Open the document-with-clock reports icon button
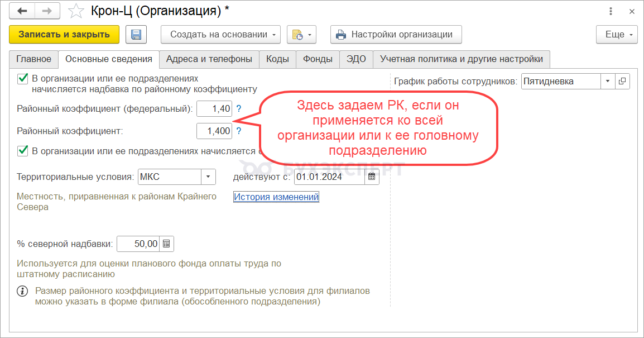644x338 pixels. [x=301, y=35]
